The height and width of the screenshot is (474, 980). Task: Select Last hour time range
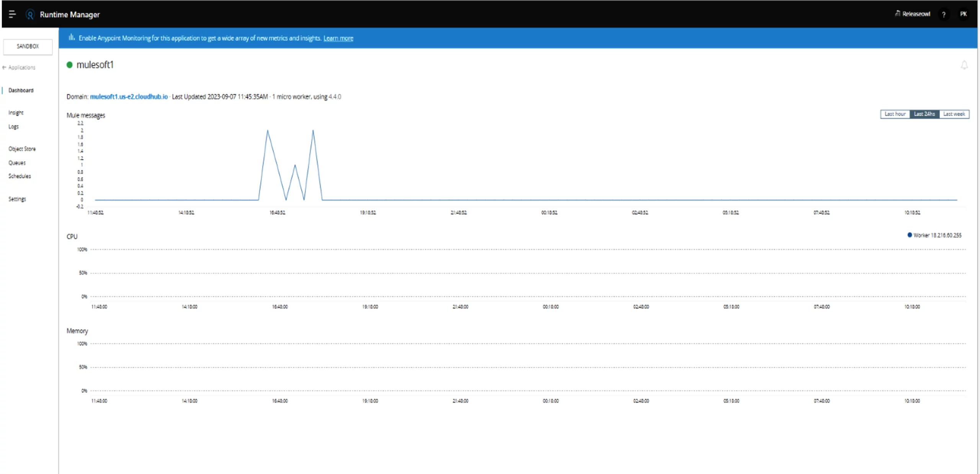895,114
